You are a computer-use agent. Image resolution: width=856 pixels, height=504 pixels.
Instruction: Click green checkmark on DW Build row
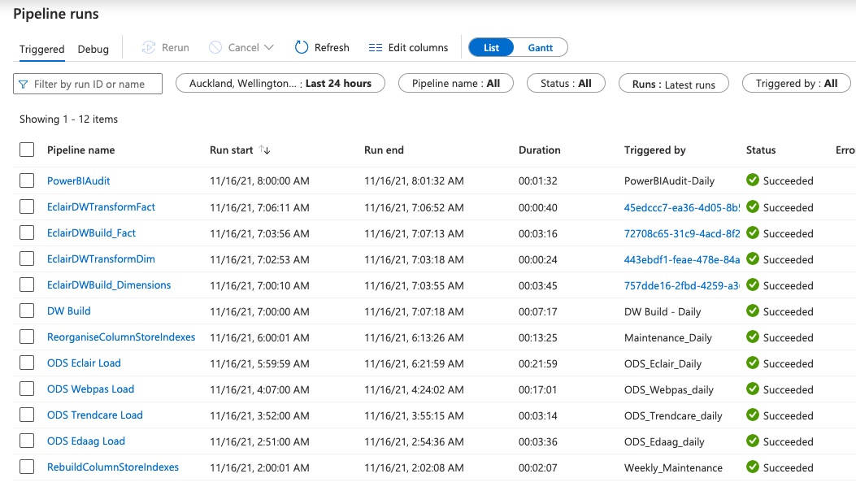tap(753, 311)
